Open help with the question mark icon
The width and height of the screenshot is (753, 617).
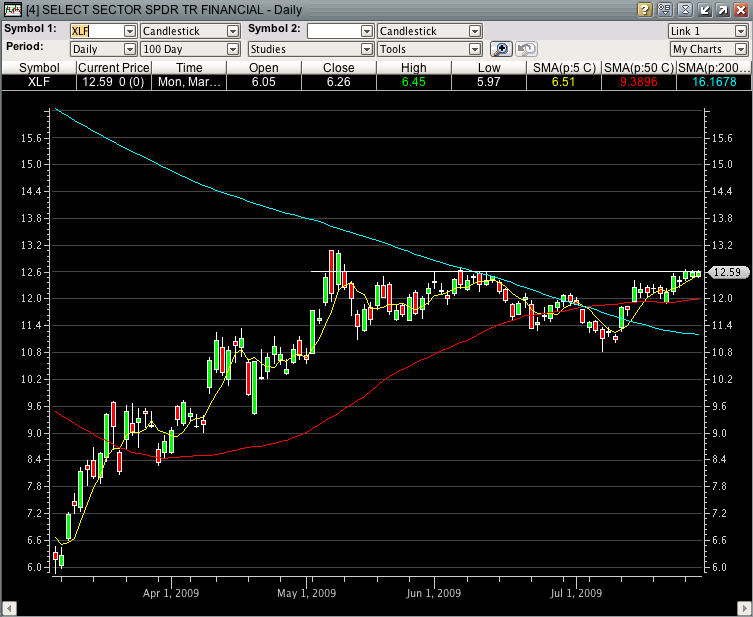(x=646, y=9)
